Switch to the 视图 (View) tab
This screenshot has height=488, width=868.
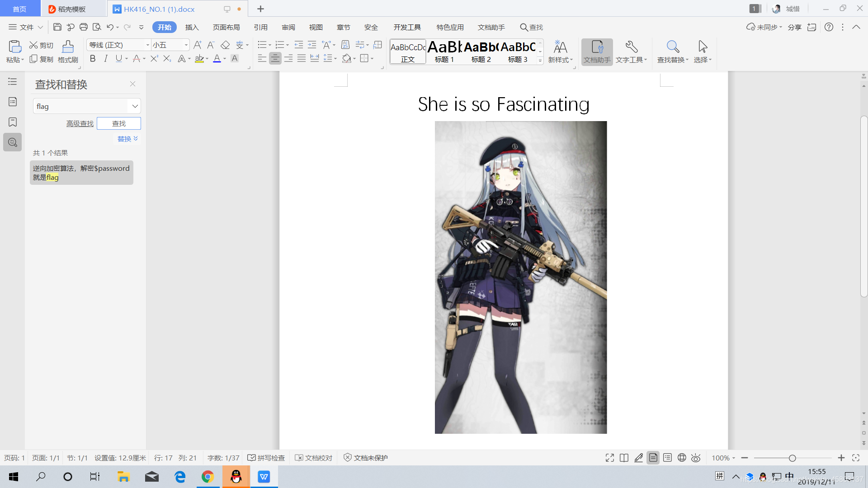[316, 27]
